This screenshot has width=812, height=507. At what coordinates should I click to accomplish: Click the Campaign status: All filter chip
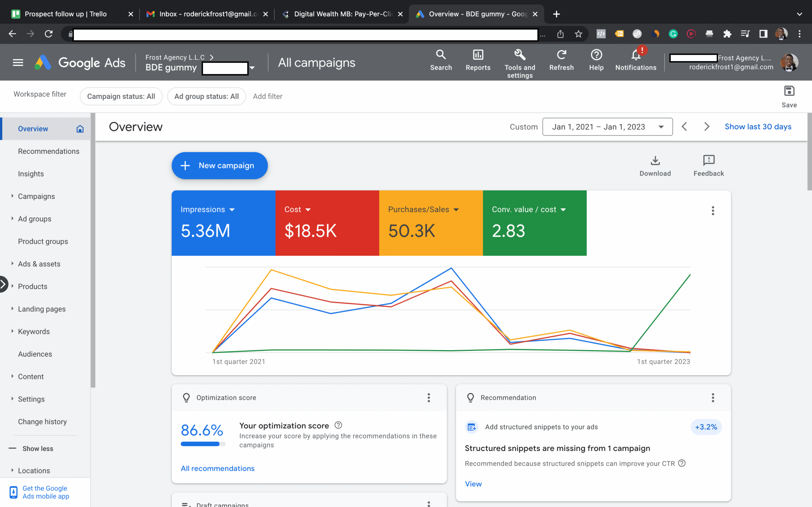pos(121,97)
